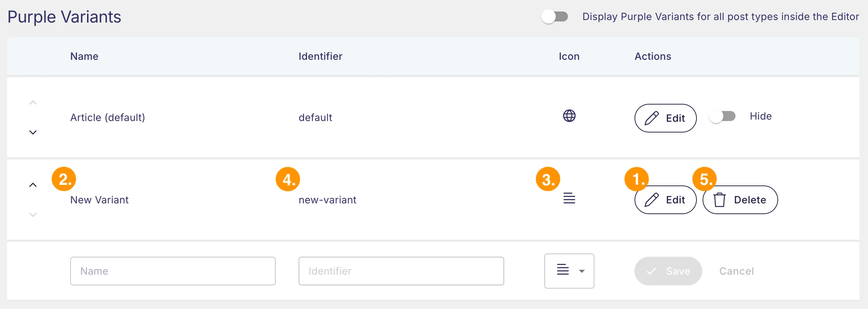The width and height of the screenshot is (868, 309).
Task: Click the orange marker number 3
Action: [x=548, y=179]
